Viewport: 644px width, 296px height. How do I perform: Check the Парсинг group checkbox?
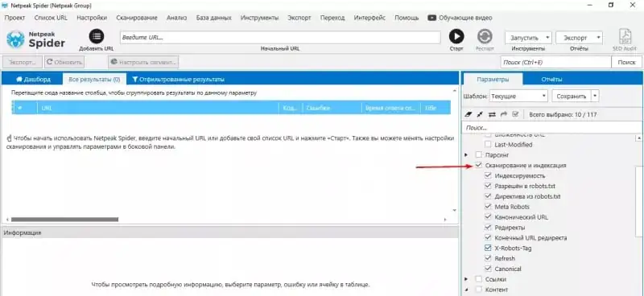[x=478, y=154]
